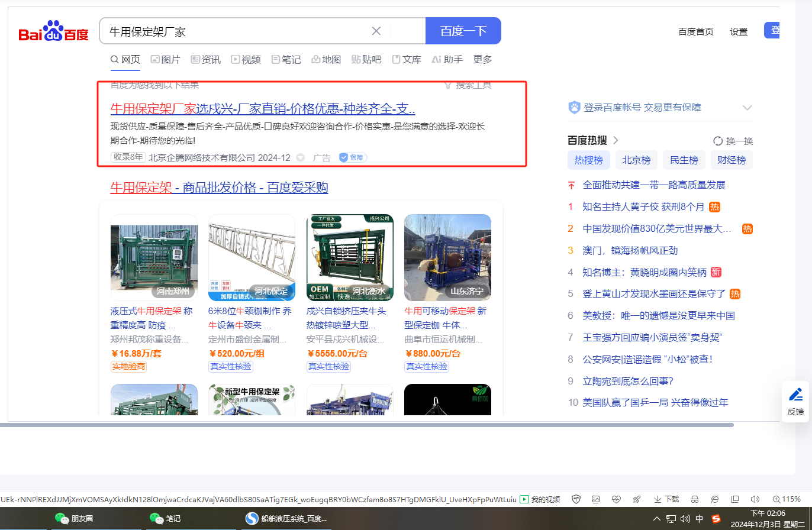Click the 115% page zoom control
Image resolution: width=812 pixels, height=530 pixels.
pyautogui.click(x=787, y=499)
